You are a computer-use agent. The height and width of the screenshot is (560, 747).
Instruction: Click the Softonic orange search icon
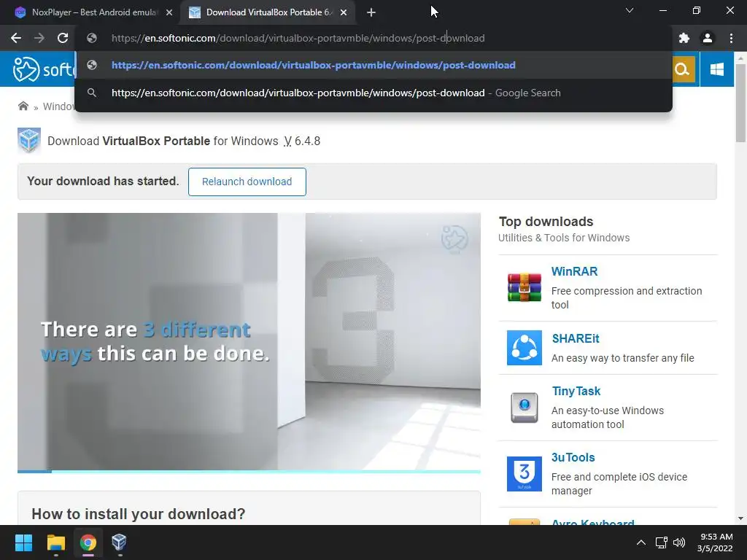(682, 69)
